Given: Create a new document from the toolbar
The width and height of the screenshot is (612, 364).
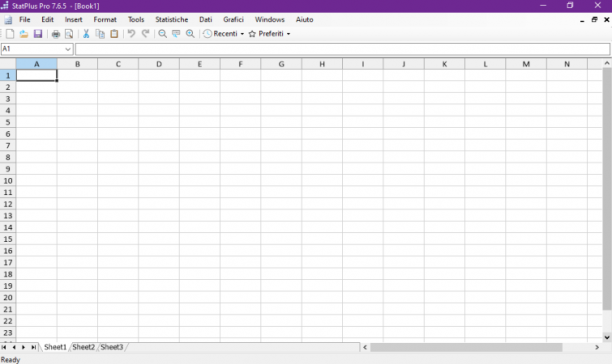Looking at the screenshot, I should coord(10,34).
